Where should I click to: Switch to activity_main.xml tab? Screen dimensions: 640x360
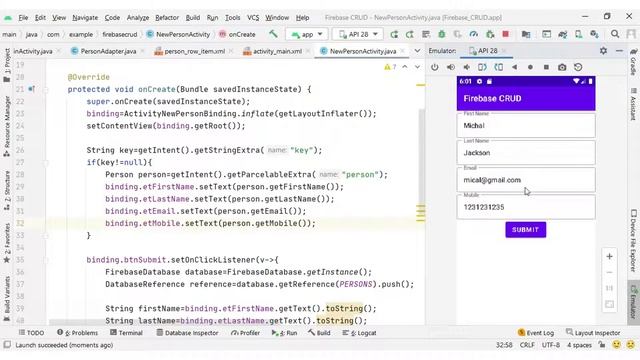click(277, 51)
